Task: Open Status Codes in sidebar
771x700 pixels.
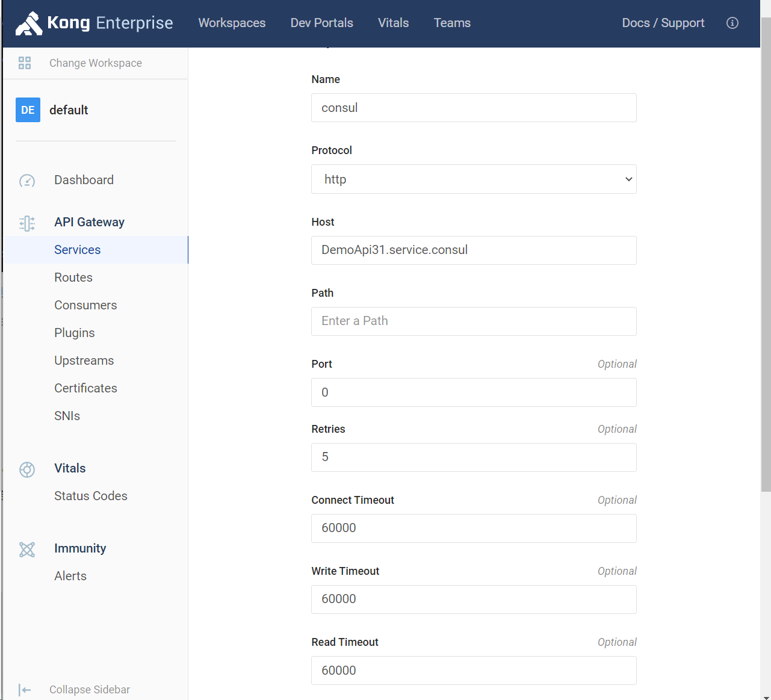Action: [91, 496]
